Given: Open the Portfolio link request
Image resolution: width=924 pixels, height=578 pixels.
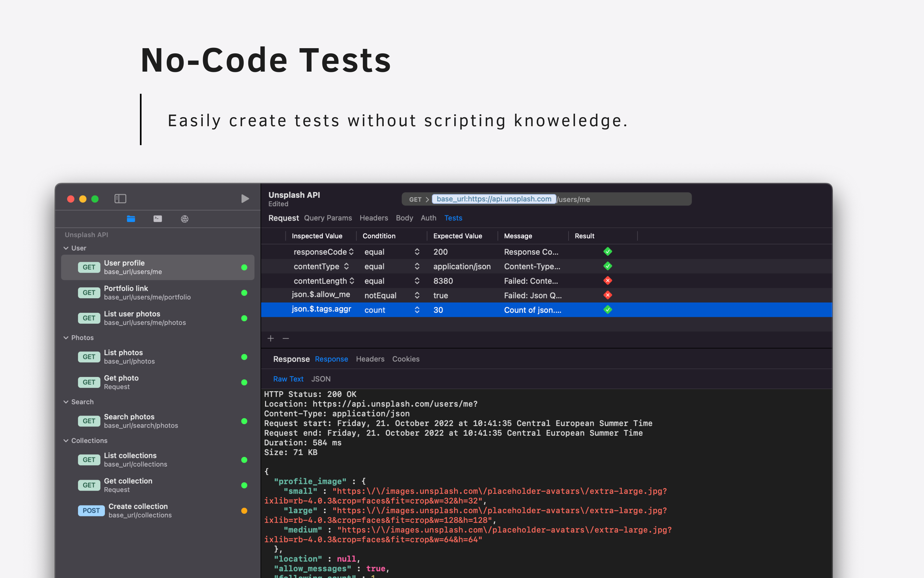Looking at the screenshot, I should point(158,293).
